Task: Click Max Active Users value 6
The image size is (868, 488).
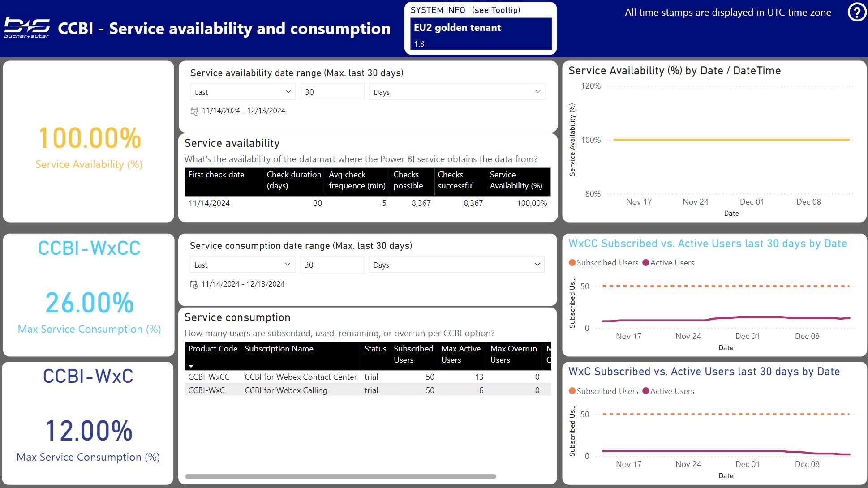Action: 481,390
